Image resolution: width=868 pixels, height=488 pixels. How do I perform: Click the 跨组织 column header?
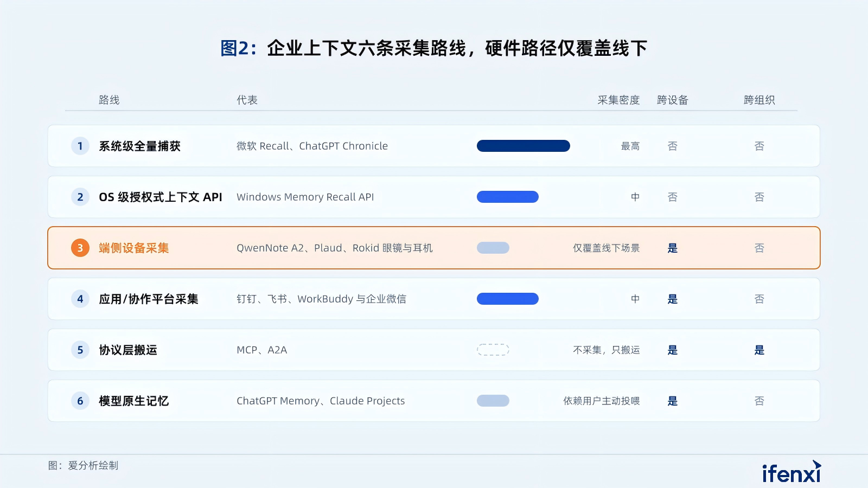pyautogui.click(x=759, y=100)
